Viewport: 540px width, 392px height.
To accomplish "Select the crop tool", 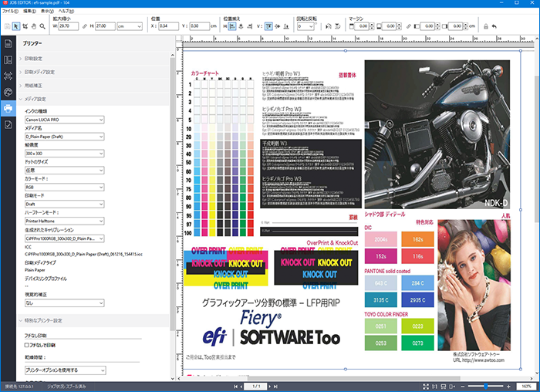I will pyautogui.click(x=25, y=26).
